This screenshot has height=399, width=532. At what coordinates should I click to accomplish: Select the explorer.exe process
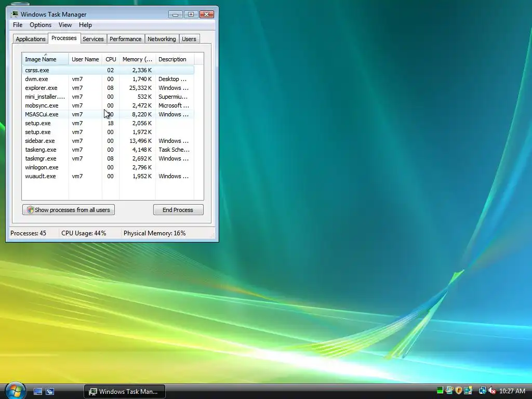(108, 88)
